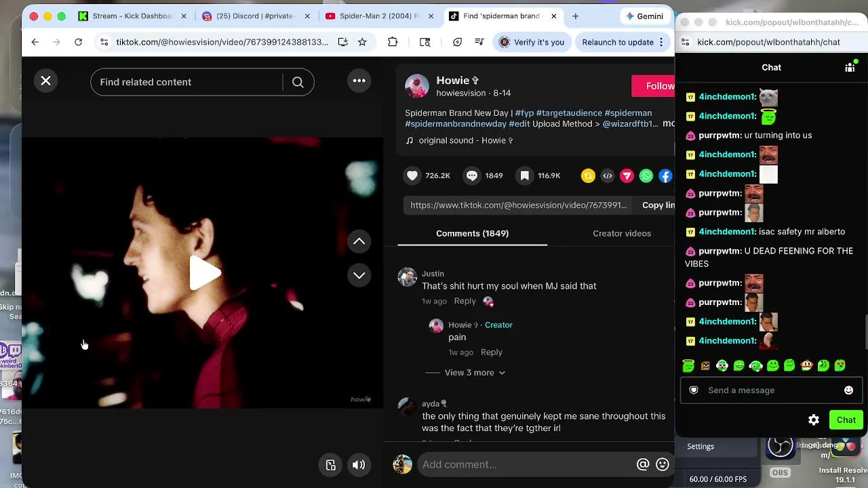Share video to WhatsApp

[x=646, y=176]
